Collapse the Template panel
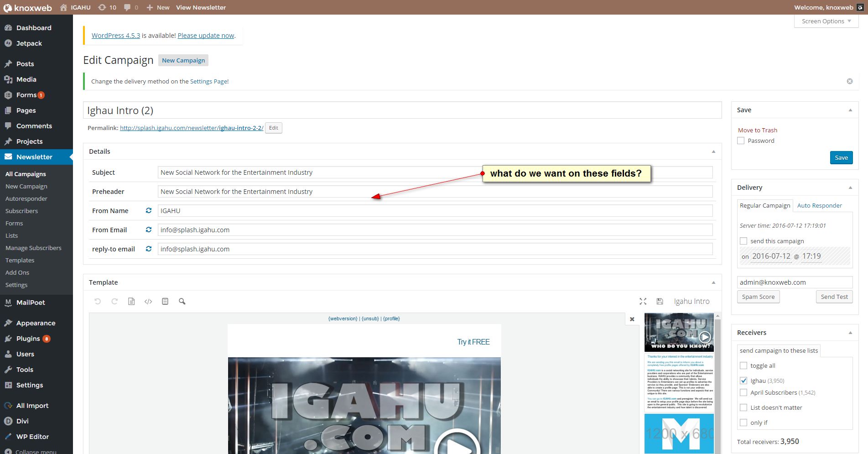This screenshot has height=454, width=868. (713, 282)
